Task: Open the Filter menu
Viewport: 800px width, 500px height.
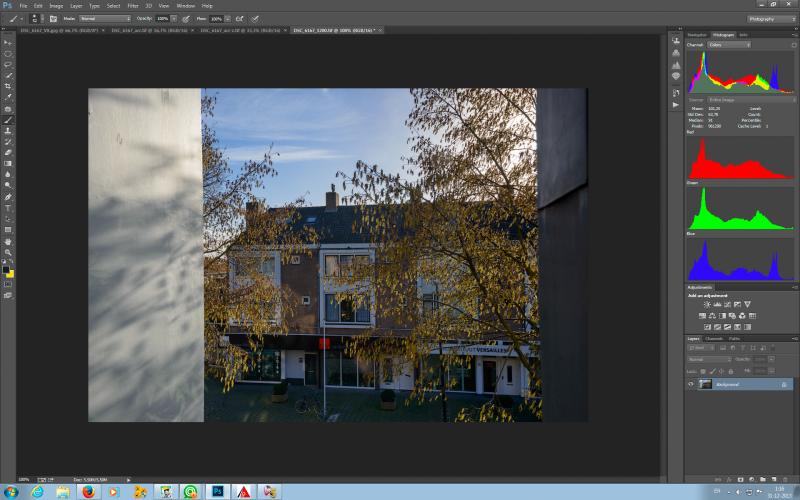Action: [133, 6]
